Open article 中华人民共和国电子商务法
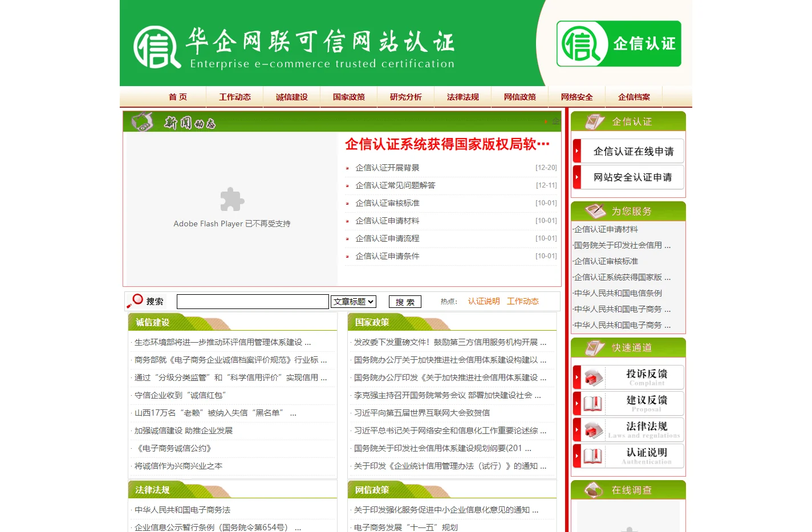This screenshot has height=532, width=812. [x=182, y=510]
